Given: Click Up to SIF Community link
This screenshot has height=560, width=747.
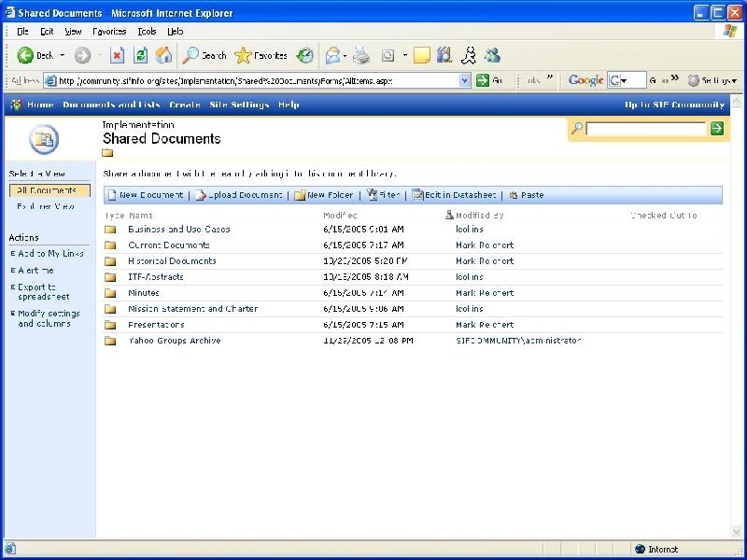Looking at the screenshot, I should tap(674, 105).
